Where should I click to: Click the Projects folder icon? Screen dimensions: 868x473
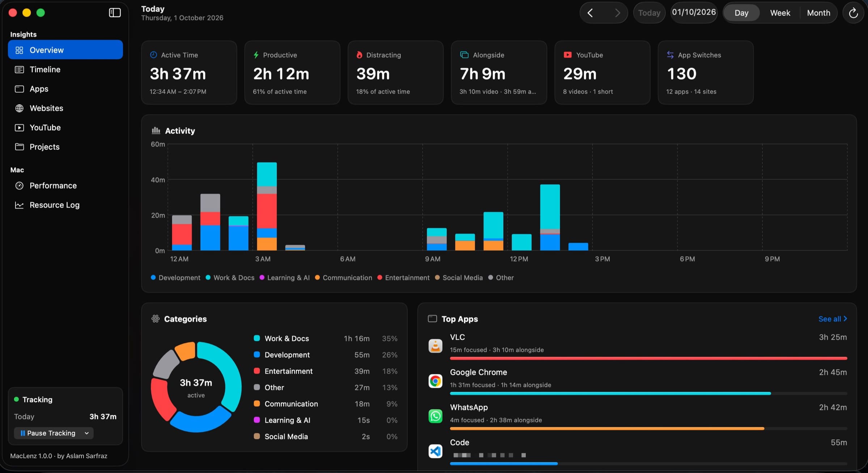pos(19,147)
